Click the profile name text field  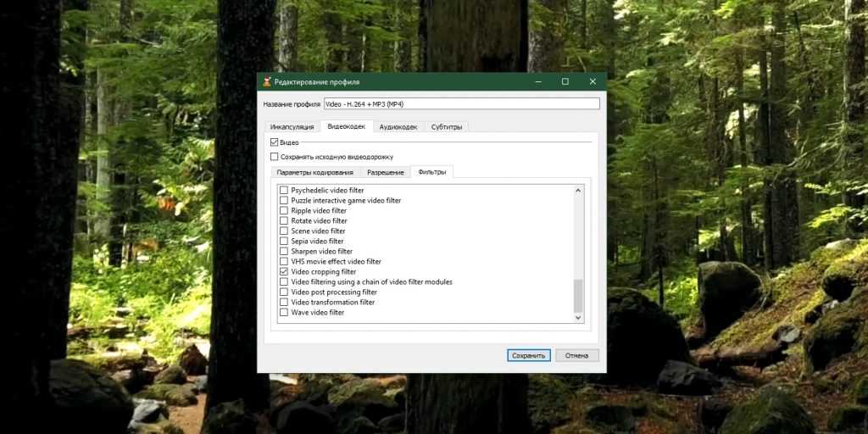tap(460, 104)
